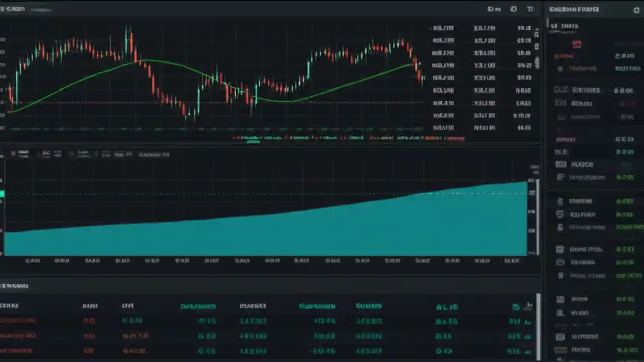Image resolution: width=644 pixels, height=362 pixels.
Task: Click the green marker on the left chart edge
Action: [2, 194]
